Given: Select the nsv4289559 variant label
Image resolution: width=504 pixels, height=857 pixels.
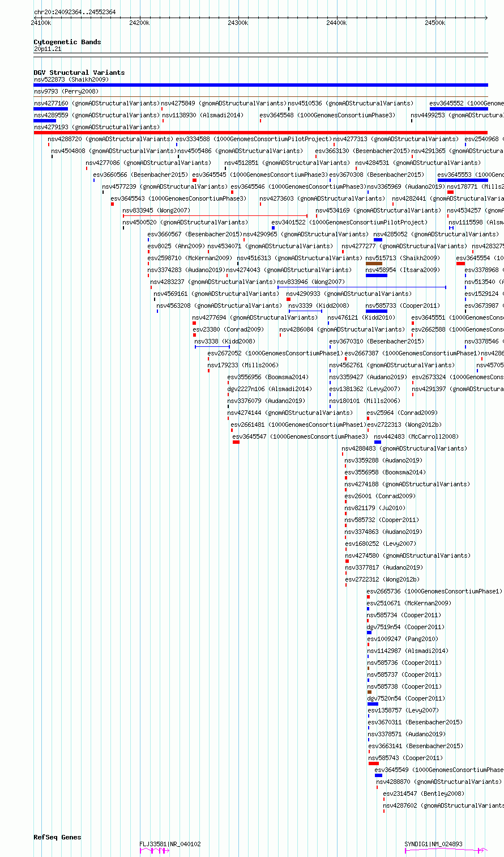Looking at the screenshot, I should coord(97,115).
